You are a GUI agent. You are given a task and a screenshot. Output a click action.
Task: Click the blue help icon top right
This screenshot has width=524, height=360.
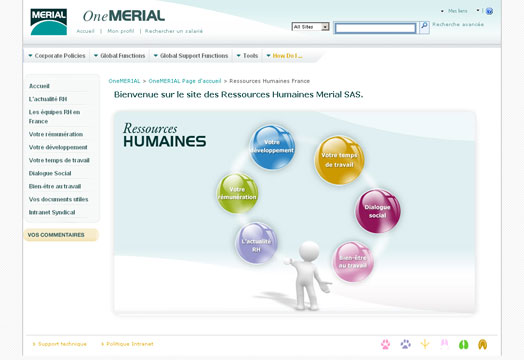click(x=489, y=11)
